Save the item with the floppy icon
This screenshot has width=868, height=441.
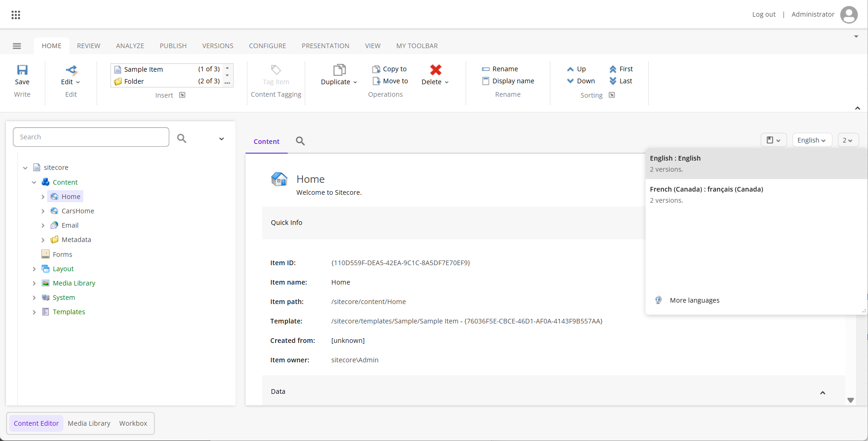click(x=22, y=70)
